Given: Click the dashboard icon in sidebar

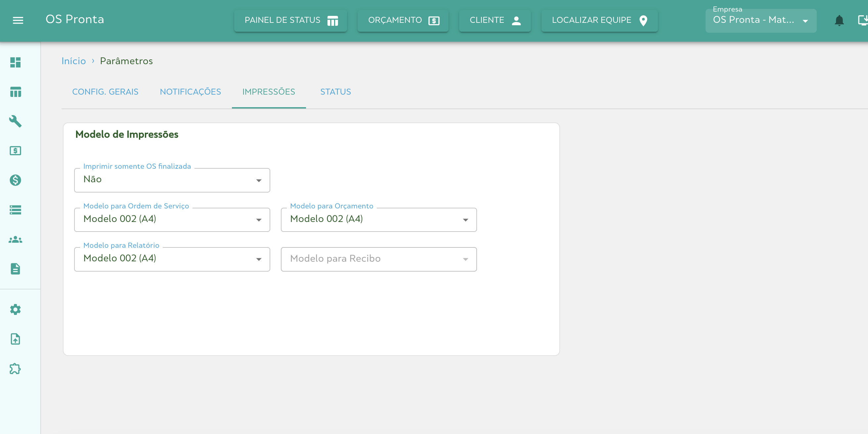Looking at the screenshot, I should pyautogui.click(x=16, y=62).
